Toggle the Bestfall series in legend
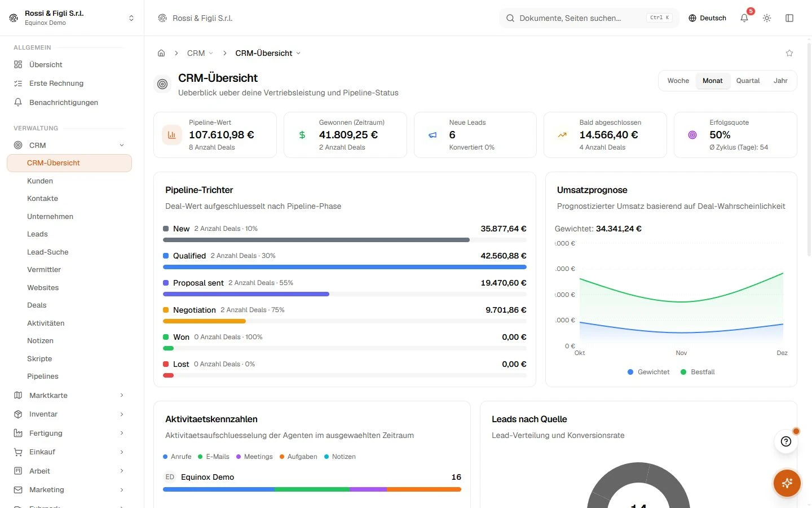The height and width of the screenshot is (508, 812). click(698, 372)
